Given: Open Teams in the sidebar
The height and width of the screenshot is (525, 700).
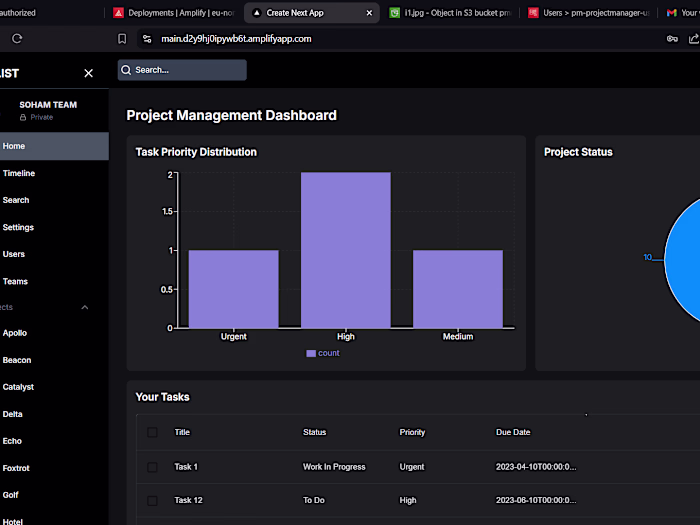Looking at the screenshot, I should point(54,281).
